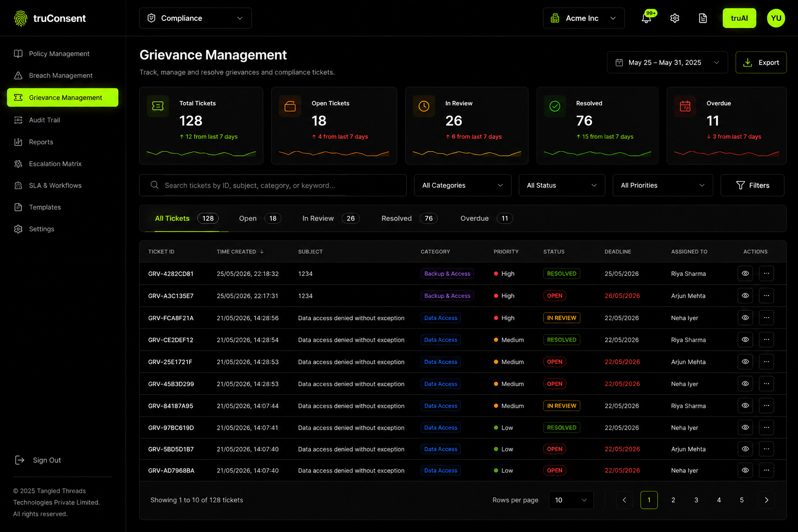Expand the All Priorities filter
Viewport: 798px width, 532px height.
coord(663,185)
